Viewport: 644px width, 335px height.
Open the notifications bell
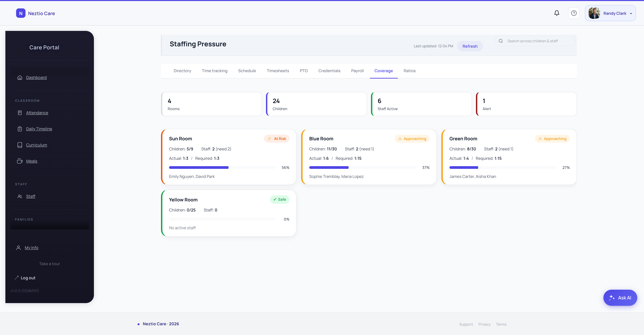556,13
